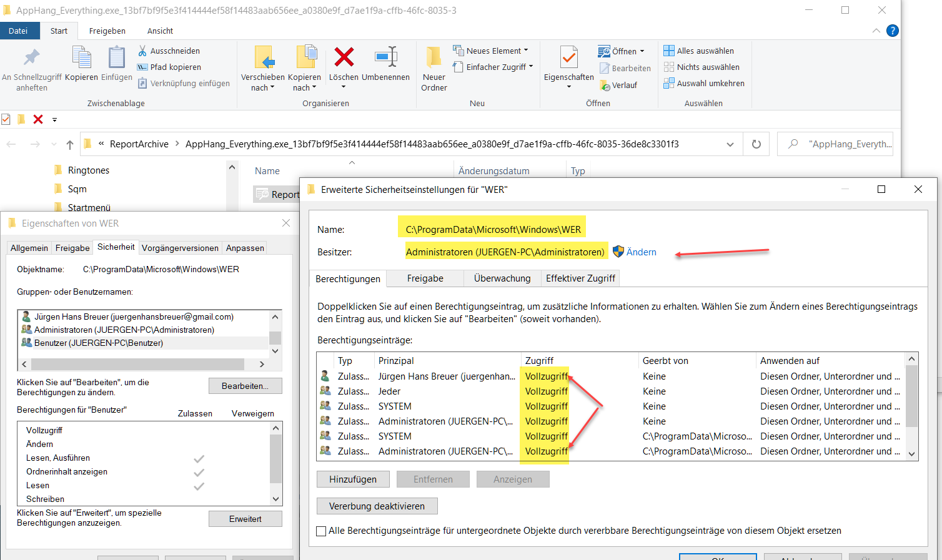This screenshot has width=942, height=560.
Task: Expand address bar history dropdown arrow
Action: pyautogui.click(x=730, y=144)
